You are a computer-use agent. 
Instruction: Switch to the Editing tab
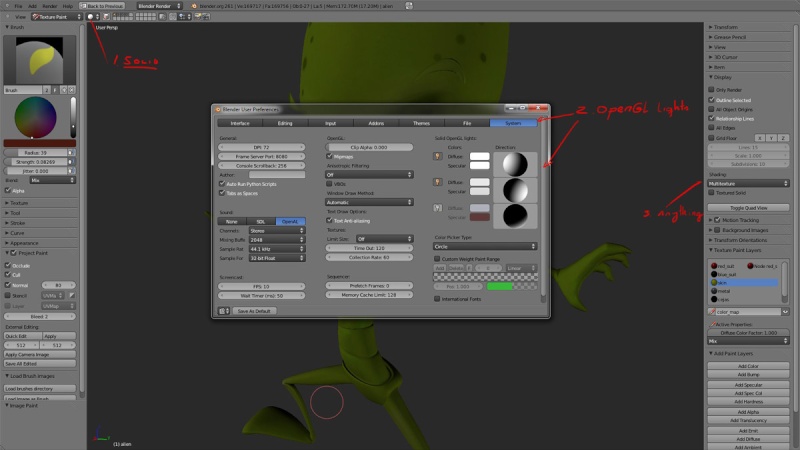tap(285, 123)
